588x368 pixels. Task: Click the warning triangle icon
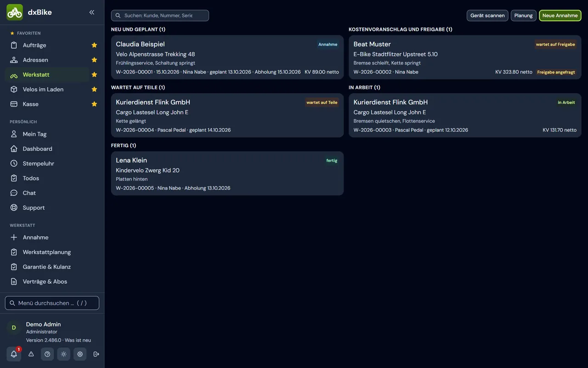coord(31,354)
